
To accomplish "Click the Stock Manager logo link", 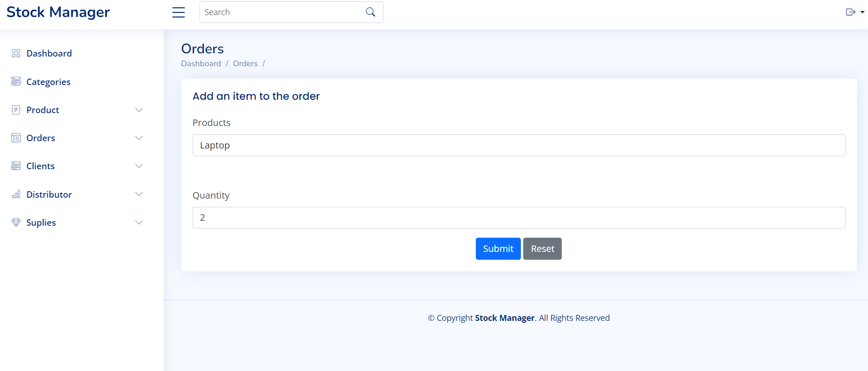I will coord(58,12).
